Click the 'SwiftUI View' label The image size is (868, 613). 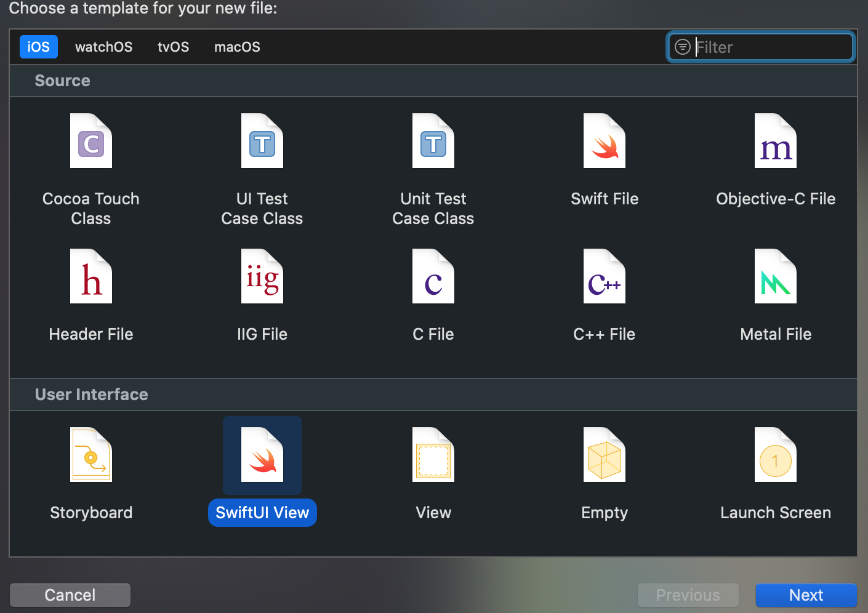pos(262,513)
